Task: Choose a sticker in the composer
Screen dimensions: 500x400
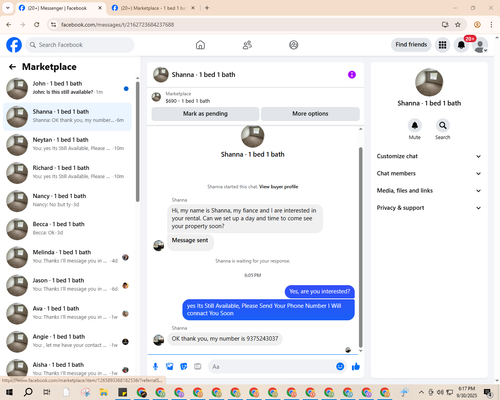Action: point(184,367)
